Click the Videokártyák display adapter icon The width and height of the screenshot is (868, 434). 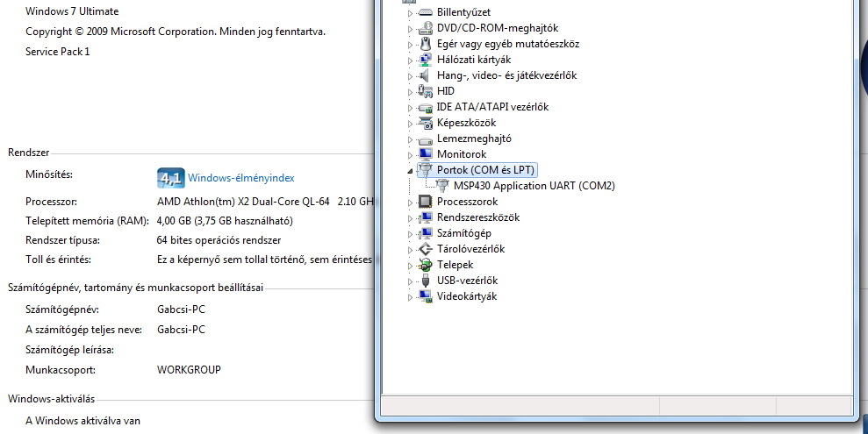pos(425,296)
